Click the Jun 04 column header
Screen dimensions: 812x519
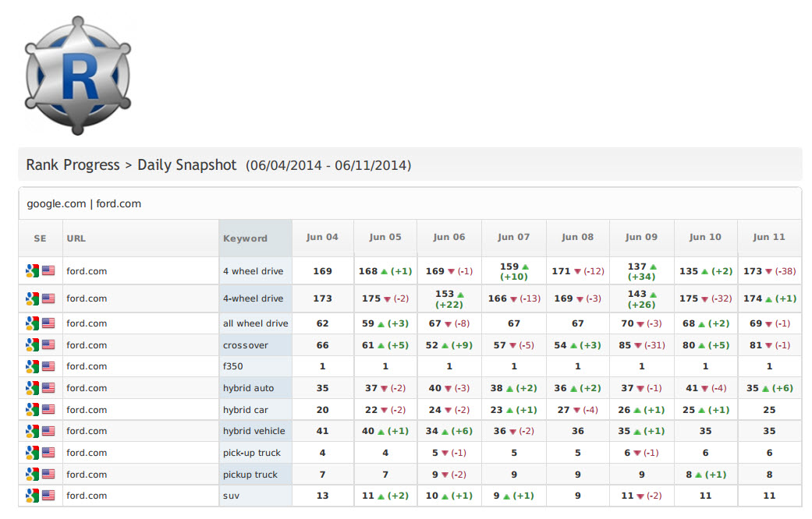coord(322,237)
